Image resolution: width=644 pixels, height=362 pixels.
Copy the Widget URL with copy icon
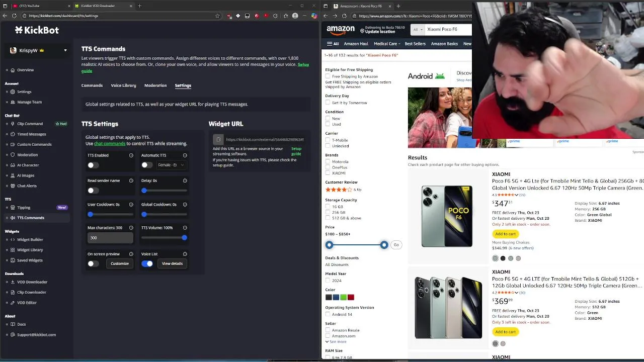(x=218, y=139)
